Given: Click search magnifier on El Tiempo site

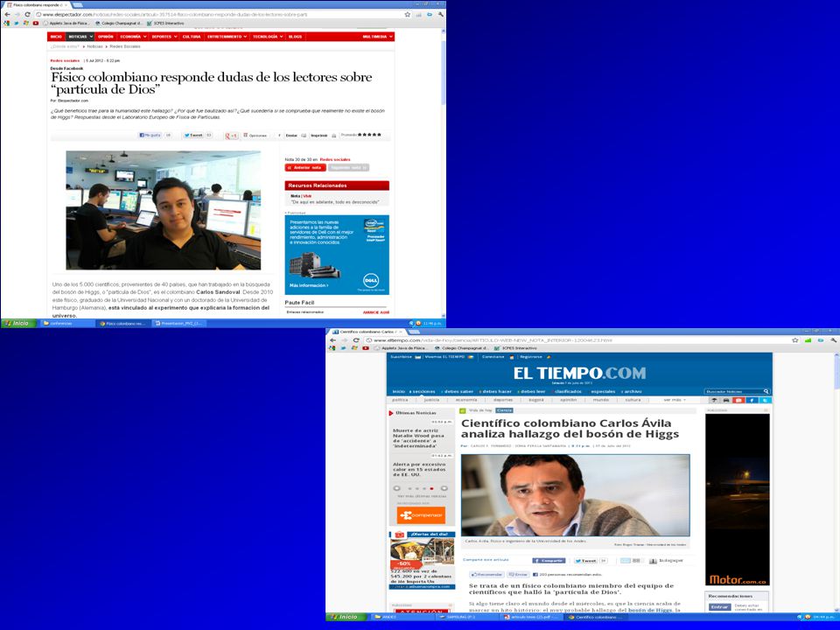Looking at the screenshot, I should click(x=766, y=392).
